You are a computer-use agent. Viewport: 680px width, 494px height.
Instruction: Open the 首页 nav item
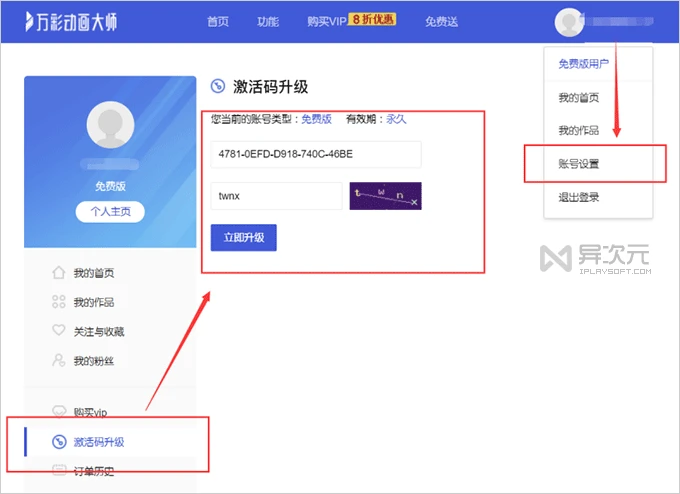pos(218,21)
